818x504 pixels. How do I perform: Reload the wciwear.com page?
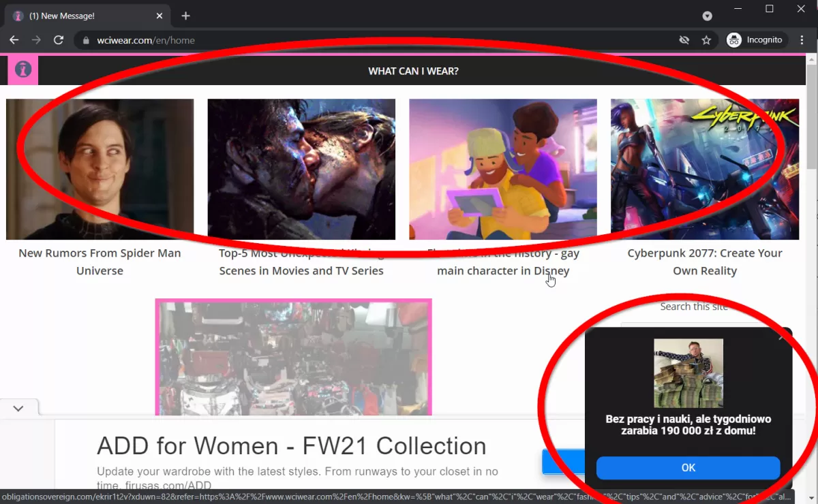tap(59, 40)
